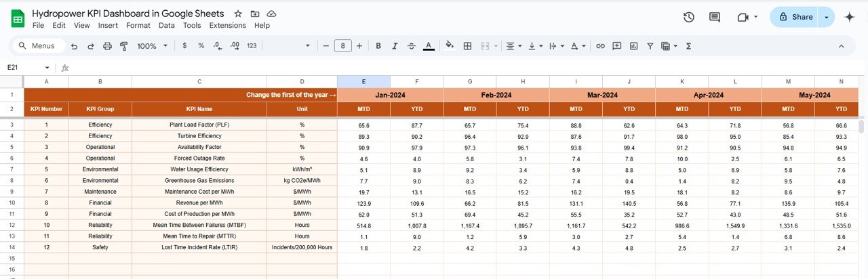Select the Plant Load Factor (PLF) cell

(199, 125)
